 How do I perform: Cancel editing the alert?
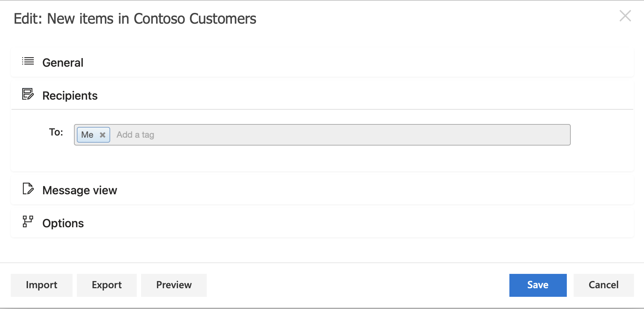tap(603, 285)
